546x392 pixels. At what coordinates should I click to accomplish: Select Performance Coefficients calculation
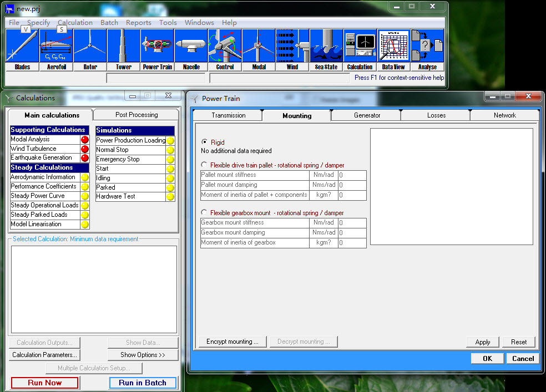pos(45,186)
